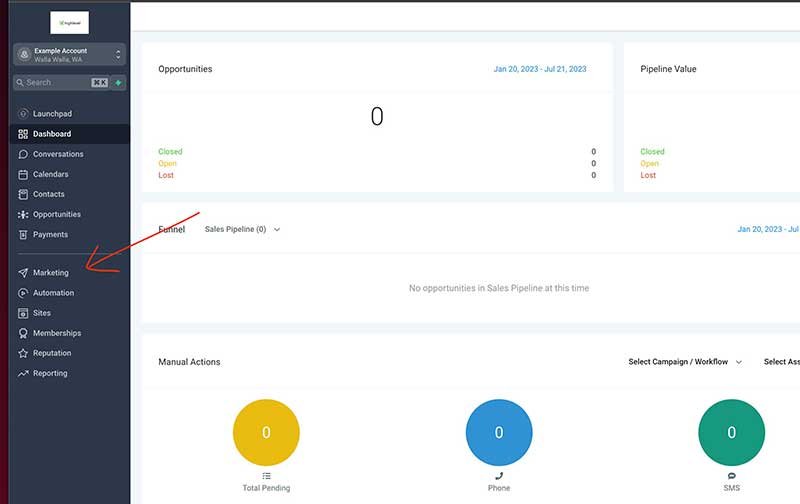Open the Automation sidebar icon
The height and width of the screenshot is (504, 800).
coord(23,293)
